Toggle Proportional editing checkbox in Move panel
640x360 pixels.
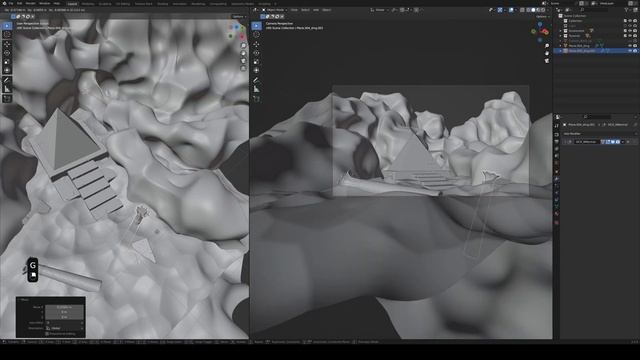coord(47,333)
